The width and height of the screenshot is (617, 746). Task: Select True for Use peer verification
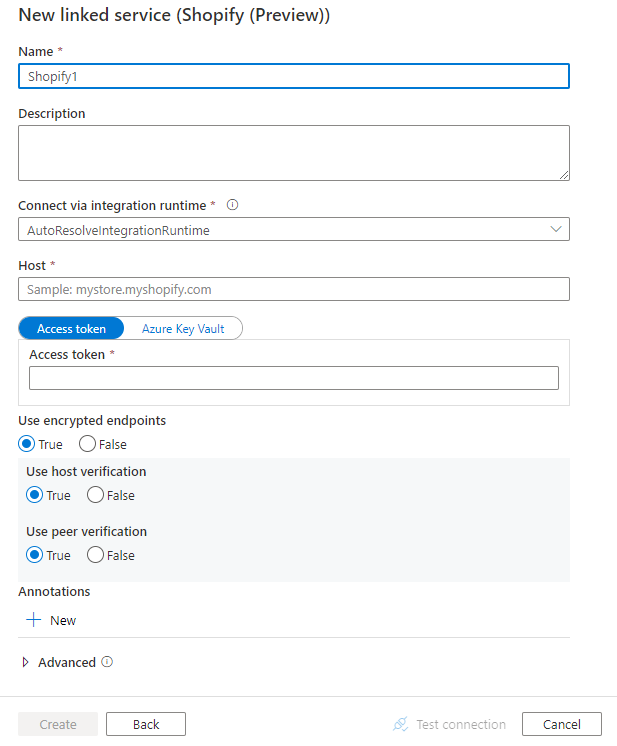coord(35,555)
